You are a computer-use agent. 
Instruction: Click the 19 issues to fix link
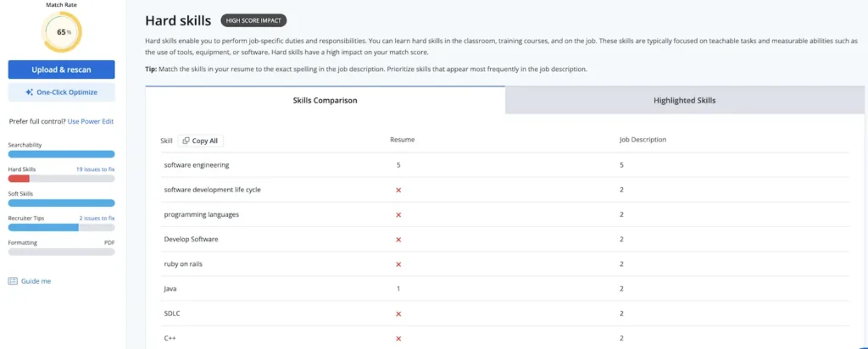[x=95, y=169]
